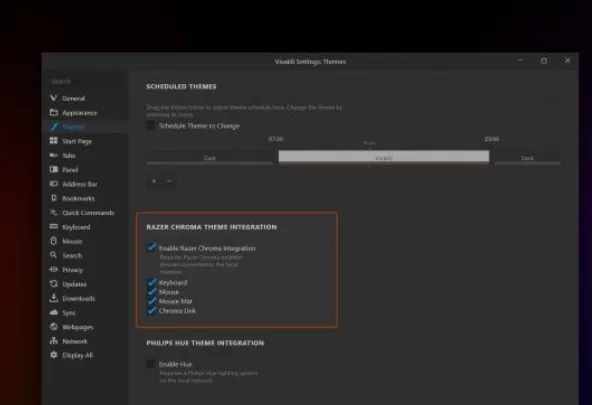The width and height of the screenshot is (592, 405).
Task: Click the Start Page grid icon
Action: [x=54, y=141]
